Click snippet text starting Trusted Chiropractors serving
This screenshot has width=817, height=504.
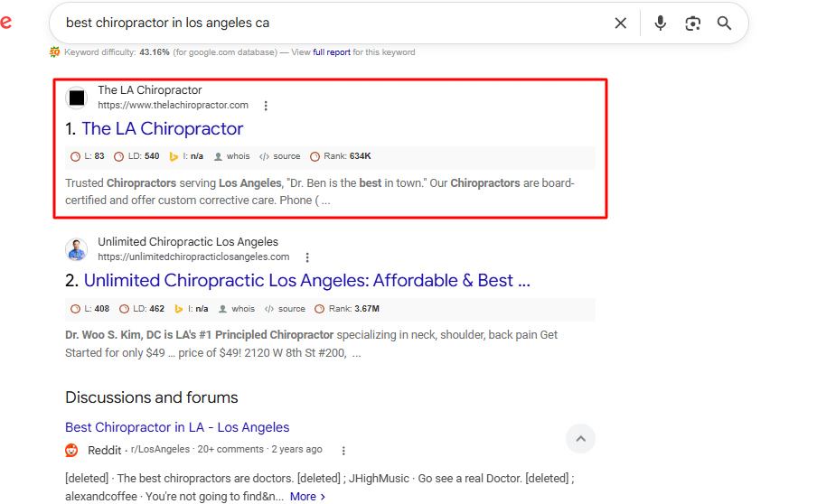coord(319,191)
